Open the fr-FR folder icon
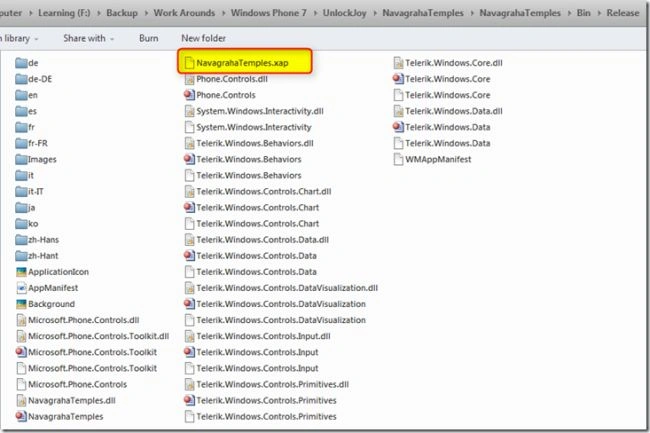The image size is (650, 433). (21, 143)
